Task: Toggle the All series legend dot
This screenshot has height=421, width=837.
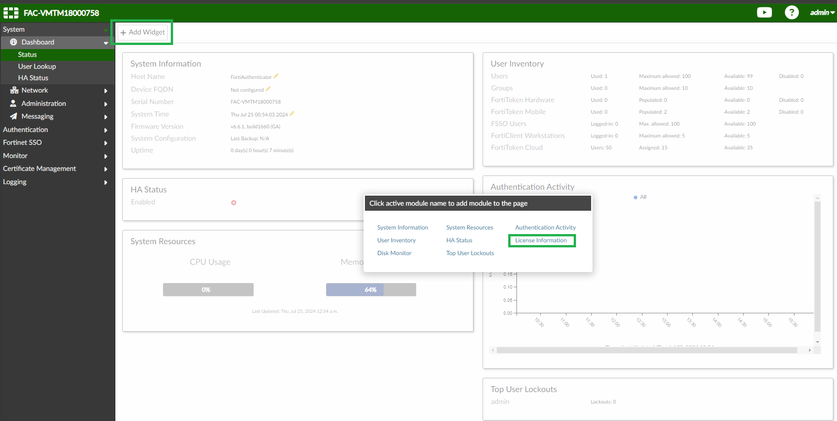Action: pyautogui.click(x=635, y=197)
